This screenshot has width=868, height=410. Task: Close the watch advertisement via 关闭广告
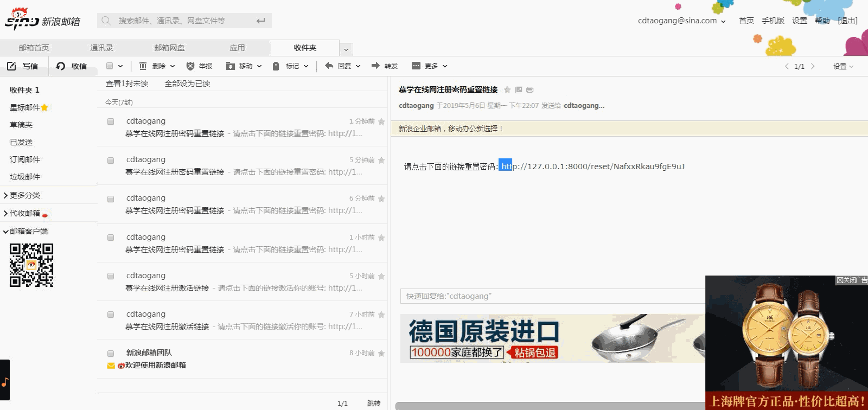tap(851, 280)
